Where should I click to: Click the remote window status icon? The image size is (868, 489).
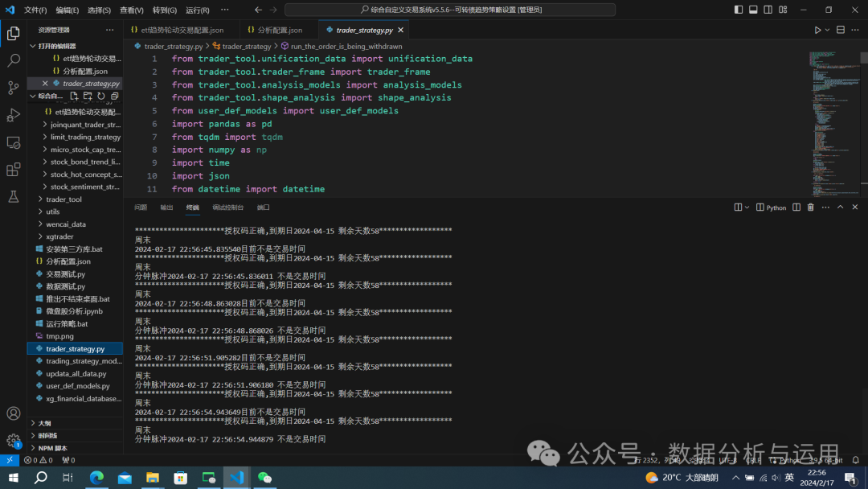point(10,460)
